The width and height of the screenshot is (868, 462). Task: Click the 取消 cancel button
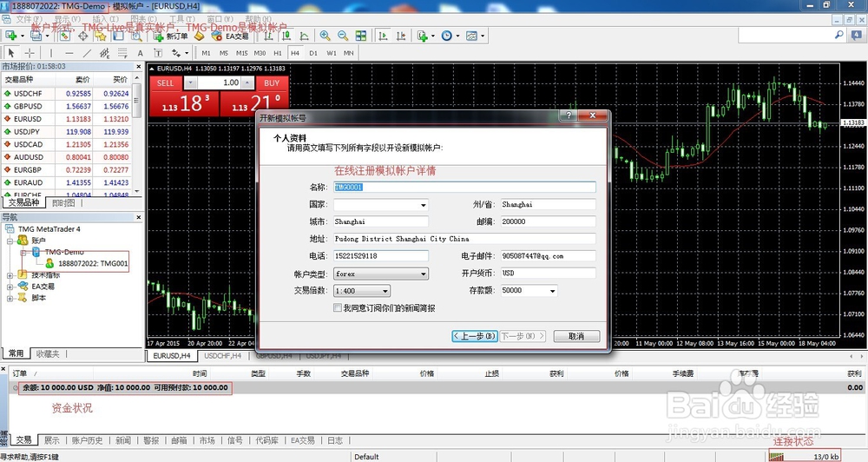(576, 336)
